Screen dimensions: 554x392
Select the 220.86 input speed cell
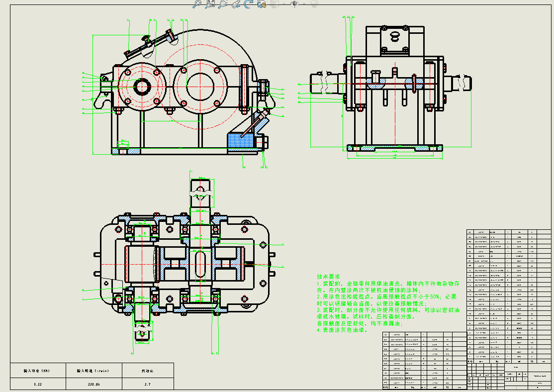pyautogui.click(x=93, y=384)
